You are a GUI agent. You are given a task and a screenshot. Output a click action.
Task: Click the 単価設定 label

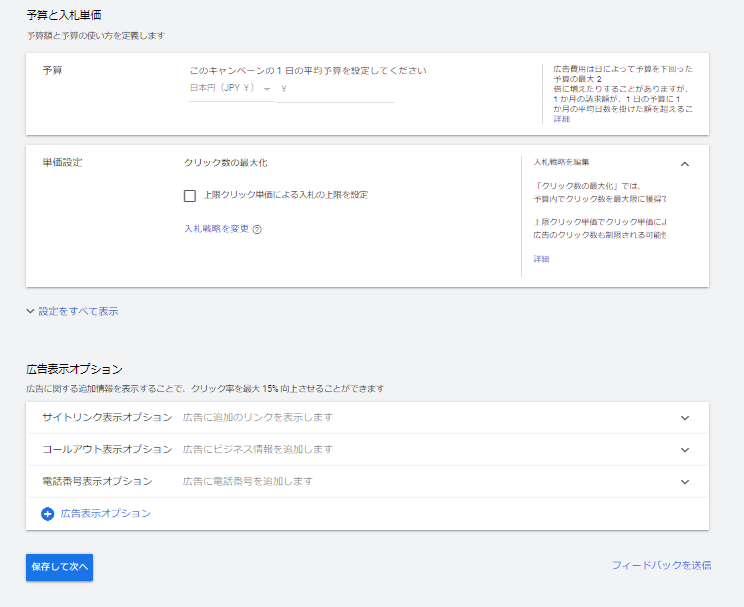point(63,162)
